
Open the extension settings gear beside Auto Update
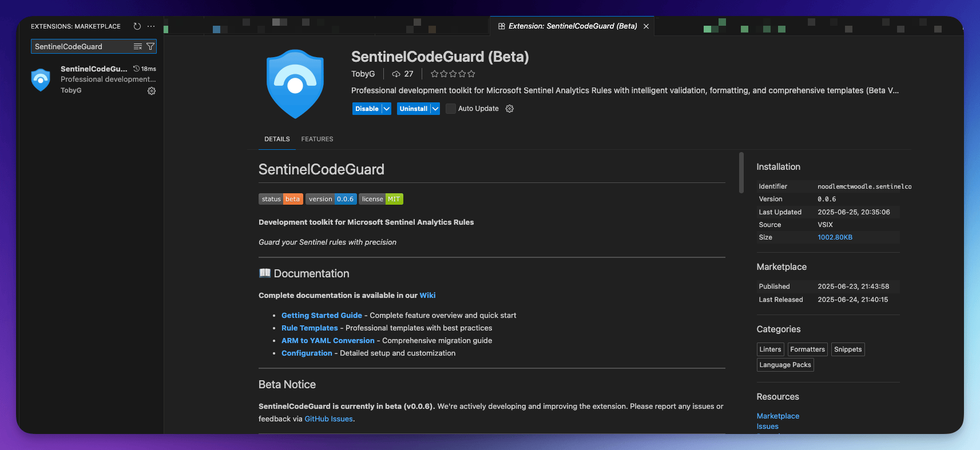[510, 109]
